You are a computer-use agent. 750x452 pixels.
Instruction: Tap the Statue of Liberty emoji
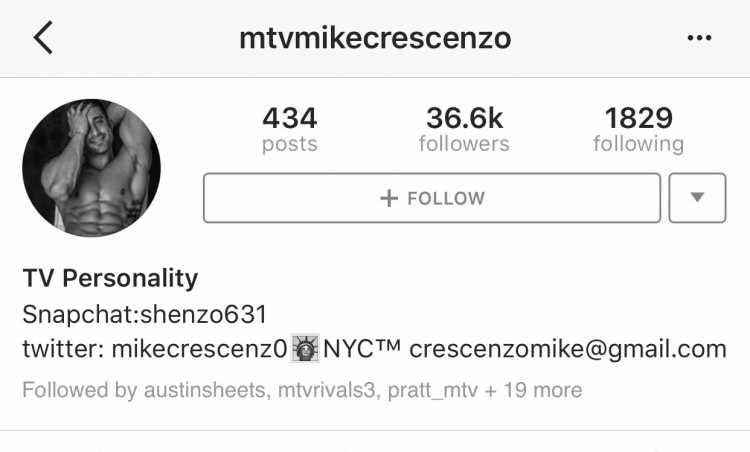click(305, 349)
